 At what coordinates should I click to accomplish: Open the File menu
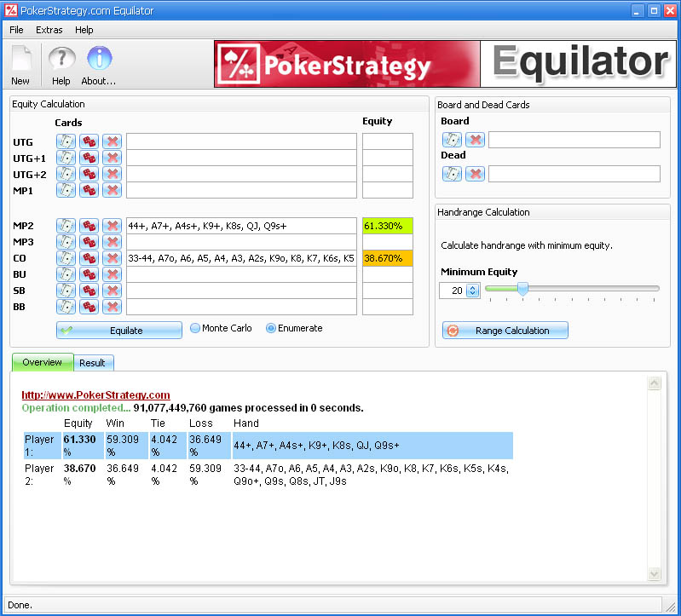(16, 30)
